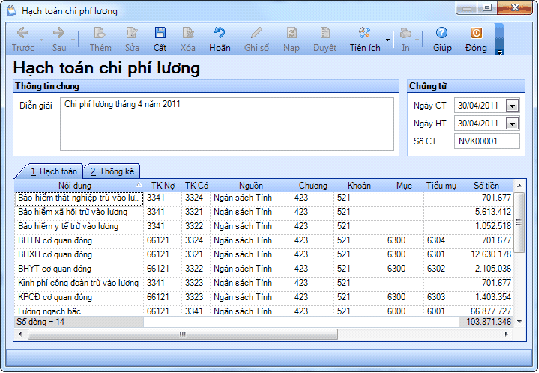The width and height of the screenshot is (539, 373).
Task: Click the TK Nợ column header
Action: (163, 186)
